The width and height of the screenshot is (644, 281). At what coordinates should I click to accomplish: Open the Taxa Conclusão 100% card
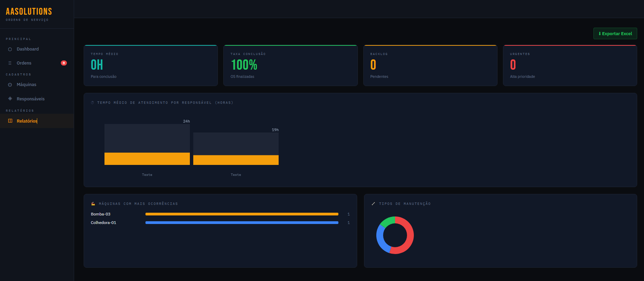(x=290, y=66)
